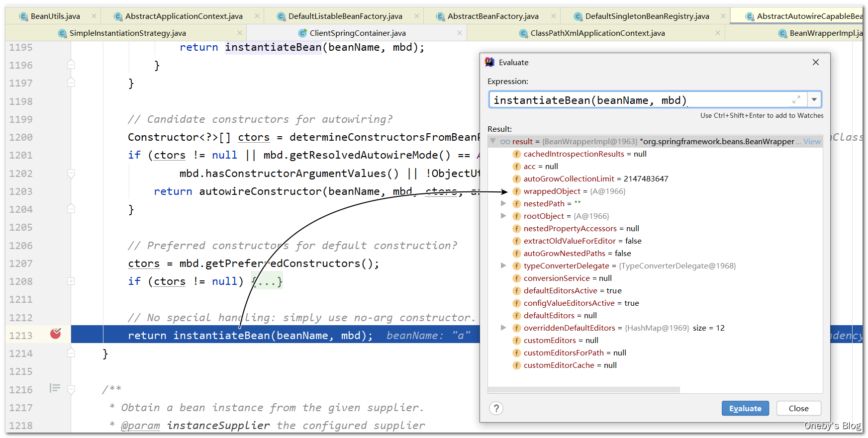Select the acc = null field row

pyautogui.click(x=655, y=166)
